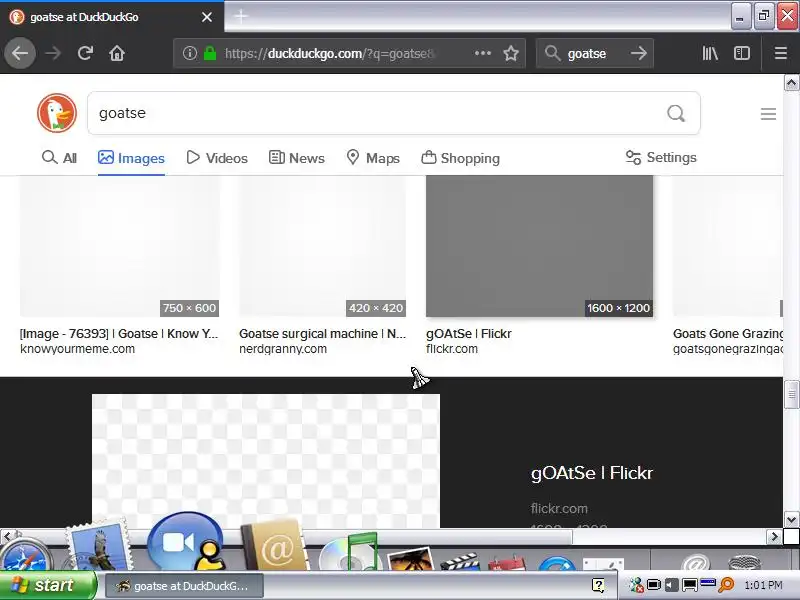The height and width of the screenshot is (600, 800).
Task: Open DuckDuckGo side menu icon
Action: (x=768, y=114)
